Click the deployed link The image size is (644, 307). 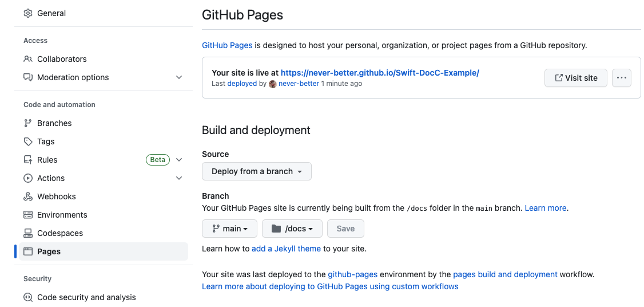tap(242, 84)
